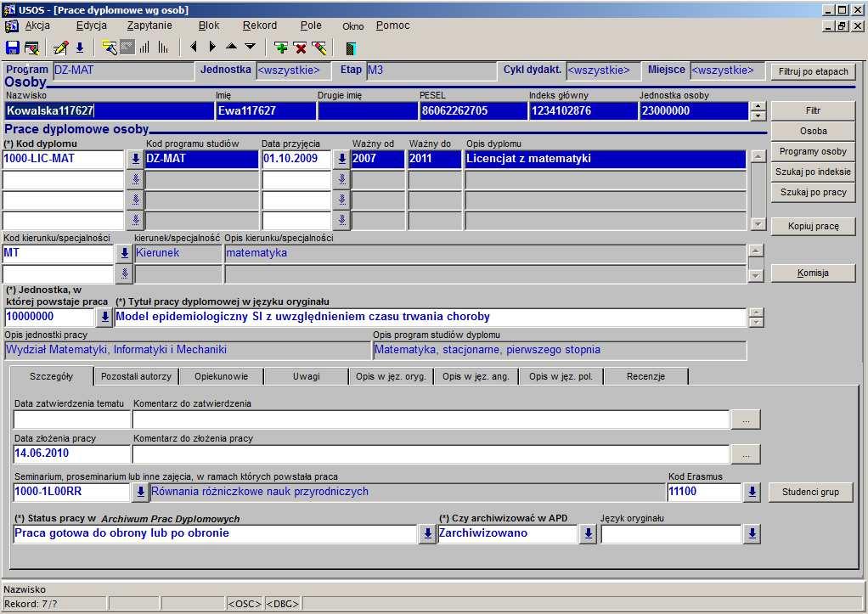Switch to the Opis w jęz. pol. tab
The width and height of the screenshot is (868, 614).
coord(561,376)
